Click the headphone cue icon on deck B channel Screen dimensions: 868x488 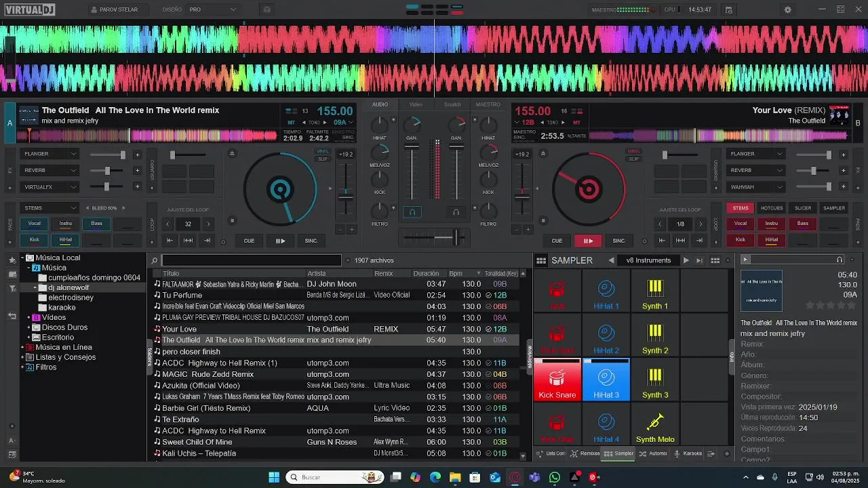tap(456, 212)
